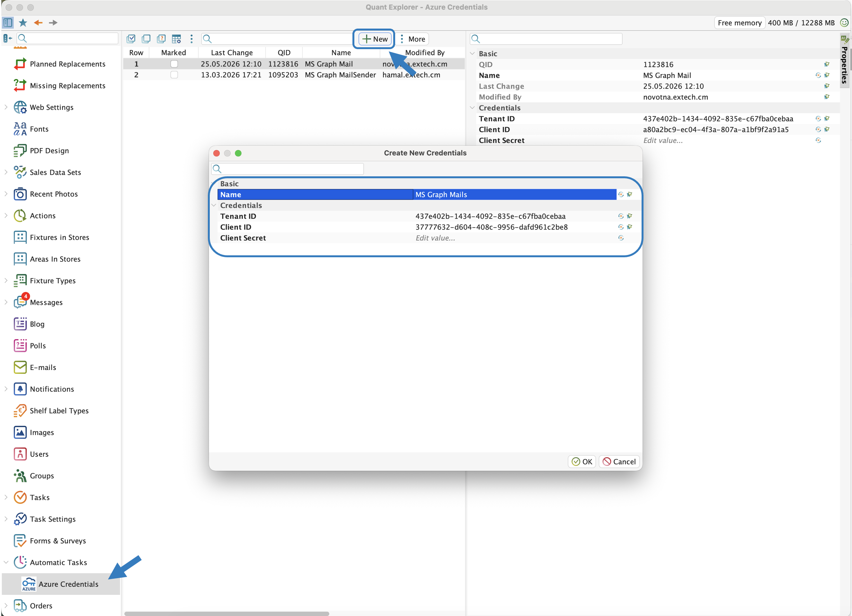Screen dimensions: 852x616
Task: Open the Images section
Action: 34,433
